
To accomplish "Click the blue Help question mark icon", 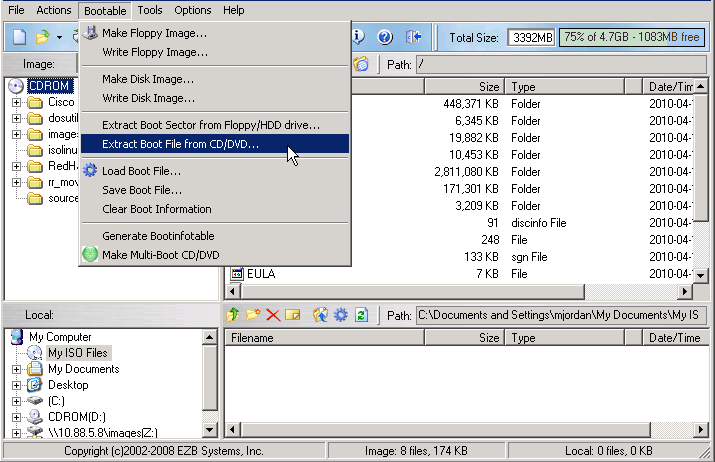I will click(x=385, y=37).
